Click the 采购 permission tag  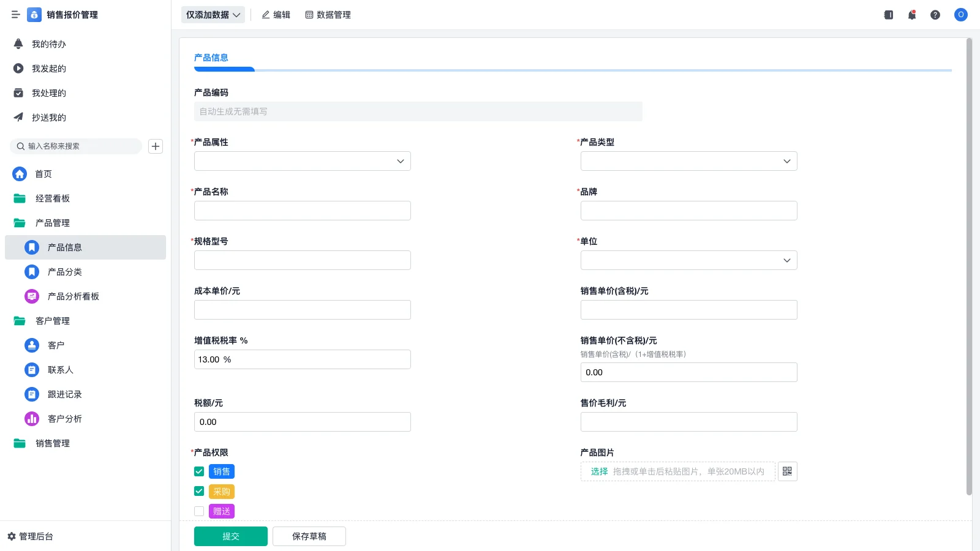(x=222, y=492)
